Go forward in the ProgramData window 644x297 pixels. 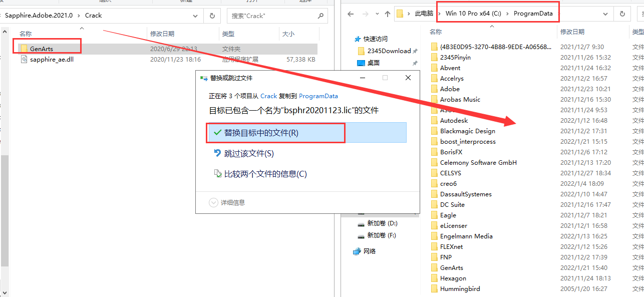(366, 14)
